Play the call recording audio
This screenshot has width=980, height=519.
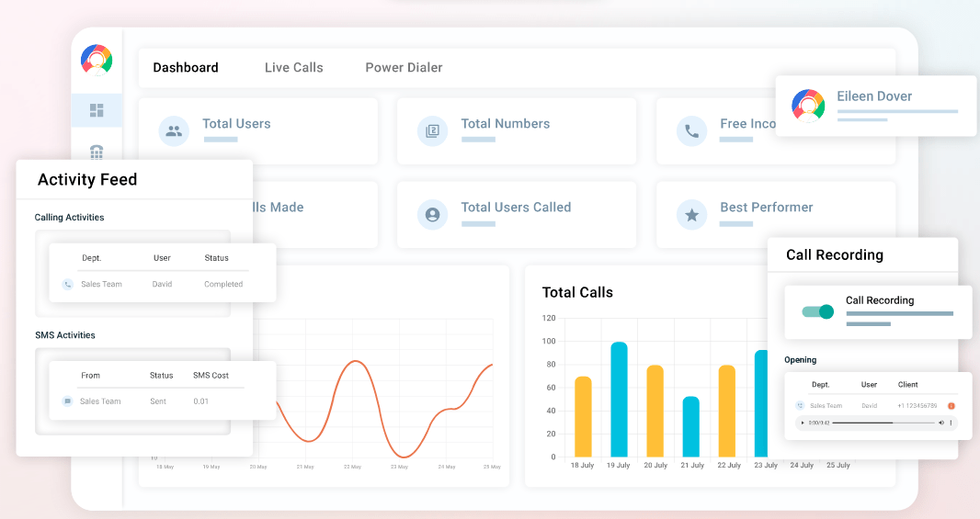[x=802, y=423]
